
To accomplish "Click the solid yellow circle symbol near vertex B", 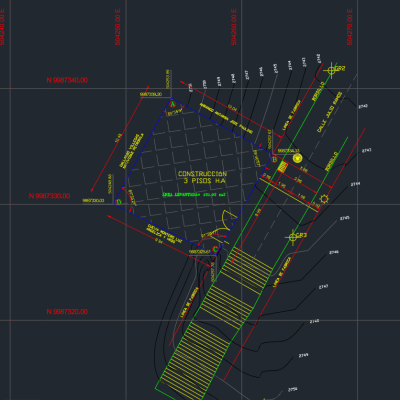I will click(297, 158).
